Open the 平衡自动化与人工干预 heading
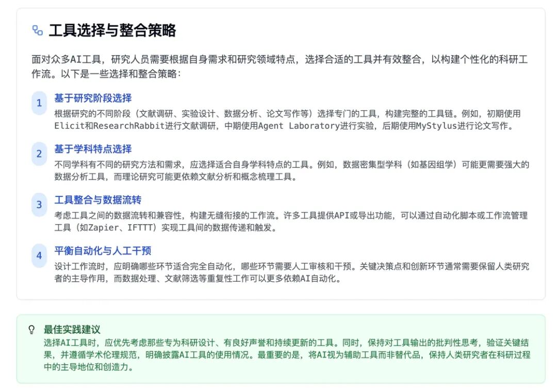 (103, 251)
